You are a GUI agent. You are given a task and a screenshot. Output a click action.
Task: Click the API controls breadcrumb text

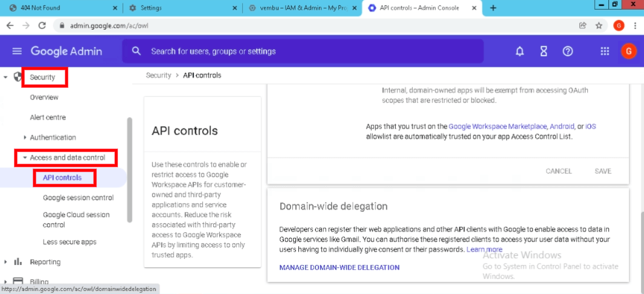tap(202, 75)
